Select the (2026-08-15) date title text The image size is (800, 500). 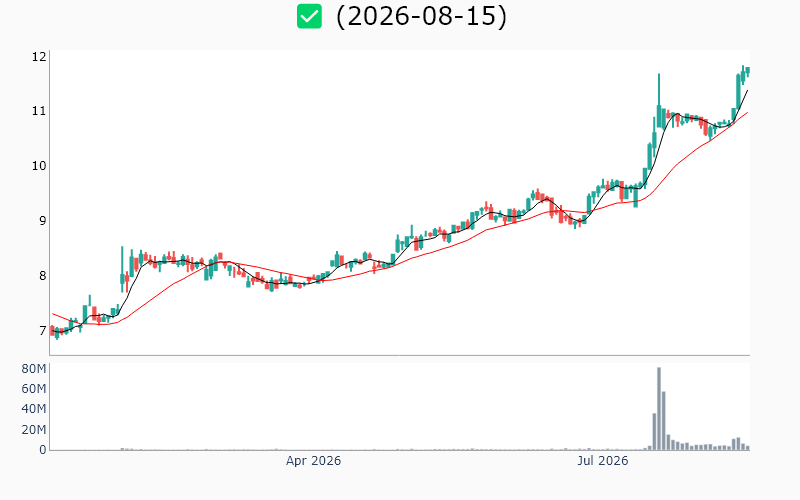(x=421, y=16)
